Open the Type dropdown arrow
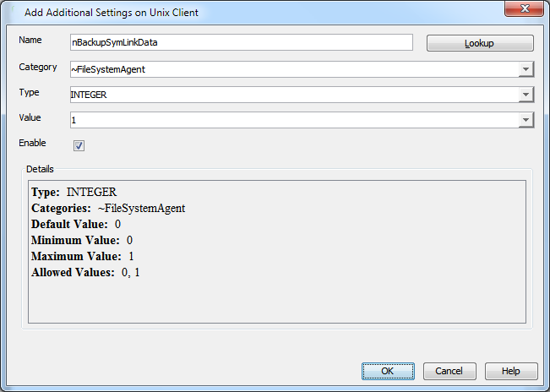Screen dimensions: 550x392 [525, 95]
